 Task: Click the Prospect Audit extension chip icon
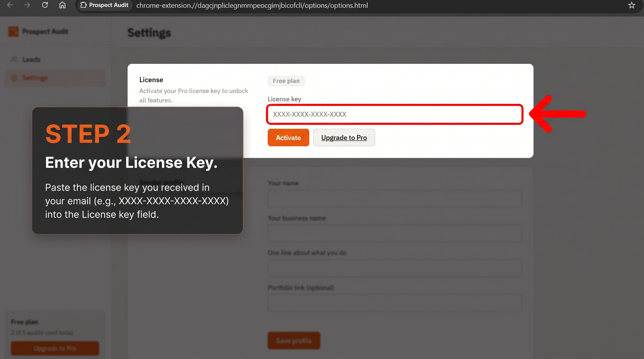tap(83, 5)
